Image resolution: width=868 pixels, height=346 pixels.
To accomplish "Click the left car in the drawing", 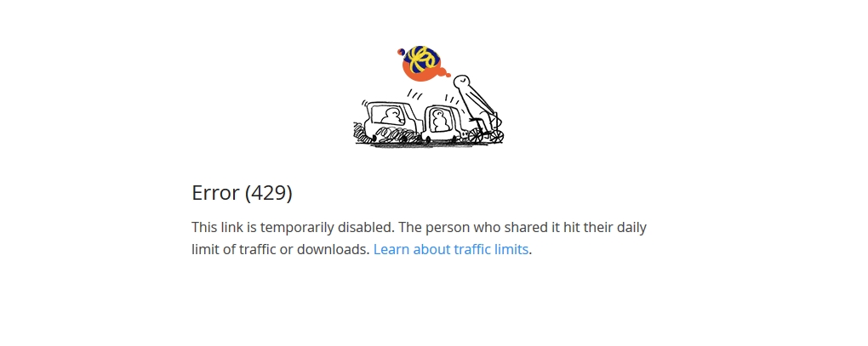I will point(393,121).
